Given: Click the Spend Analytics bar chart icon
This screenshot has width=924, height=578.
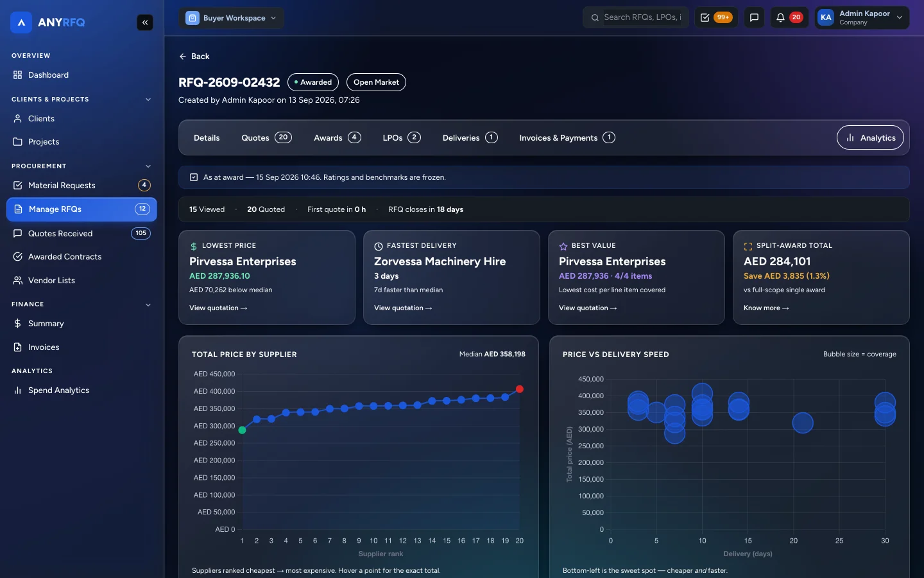Looking at the screenshot, I should pos(18,390).
